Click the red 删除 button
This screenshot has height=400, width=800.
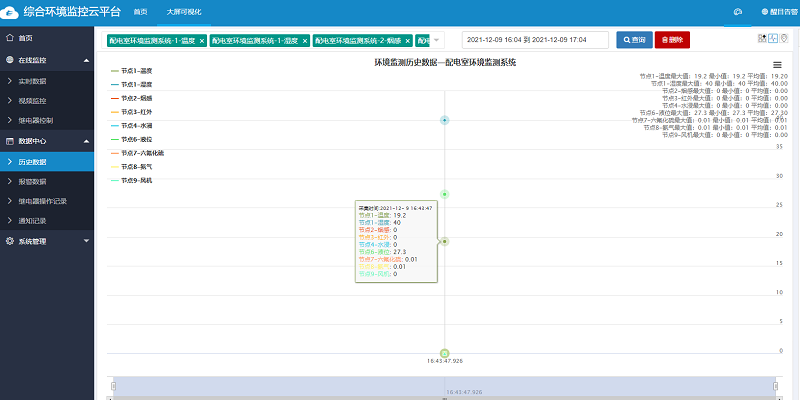coord(673,40)
